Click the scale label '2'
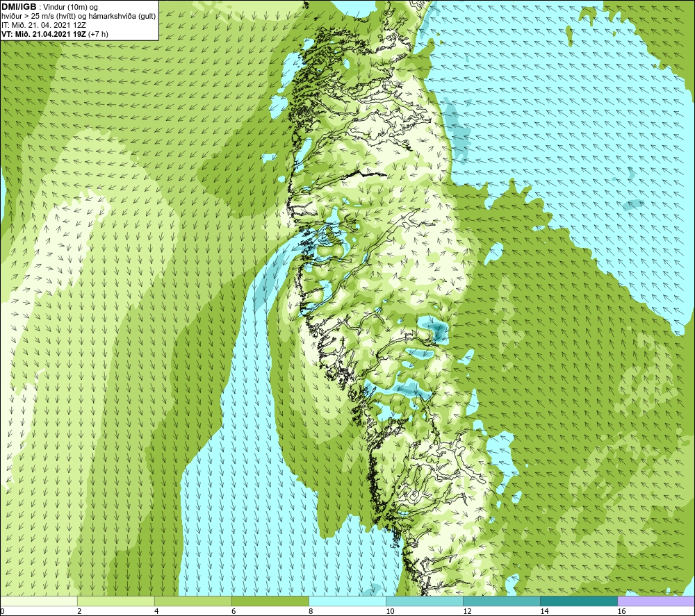The width and height of the screenshot is (695, 616). (x=79, y=612)
